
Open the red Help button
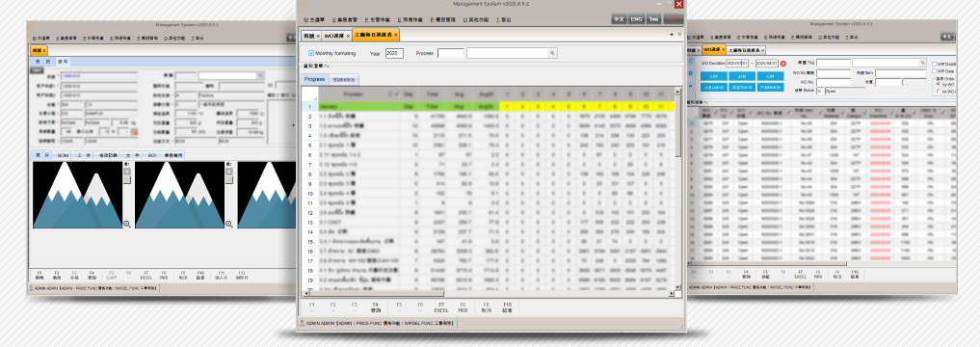tap(674, 19)
